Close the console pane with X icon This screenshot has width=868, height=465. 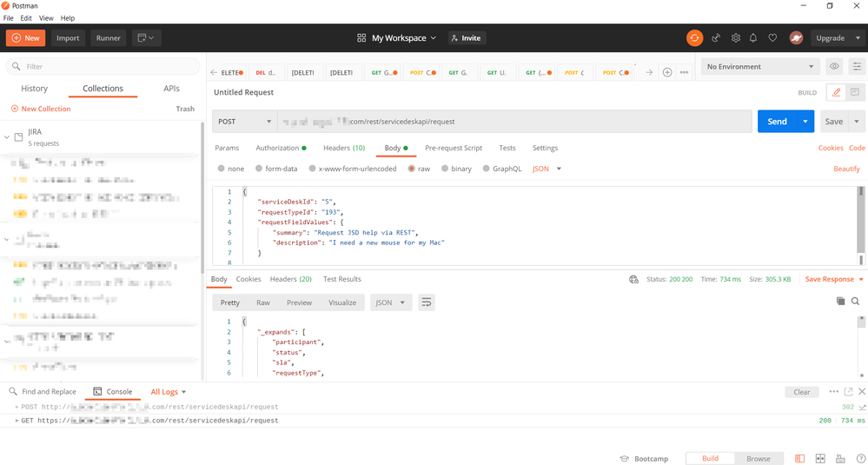click(861, 391)
